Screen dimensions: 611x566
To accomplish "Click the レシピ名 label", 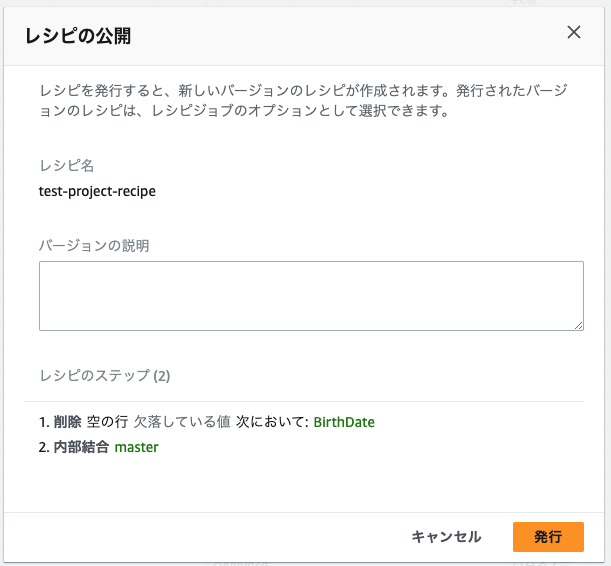I will tap(67, 166).
